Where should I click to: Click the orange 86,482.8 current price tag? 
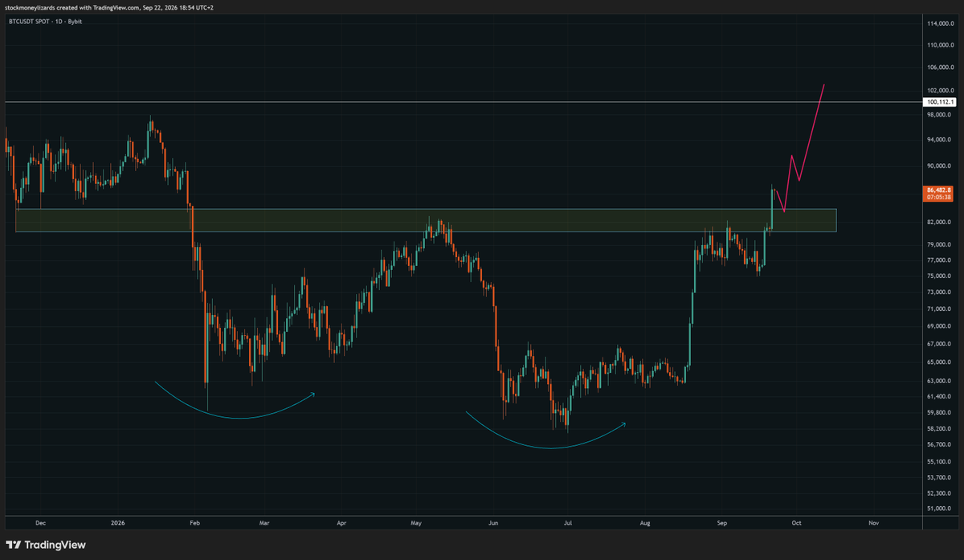coord(938,193)
